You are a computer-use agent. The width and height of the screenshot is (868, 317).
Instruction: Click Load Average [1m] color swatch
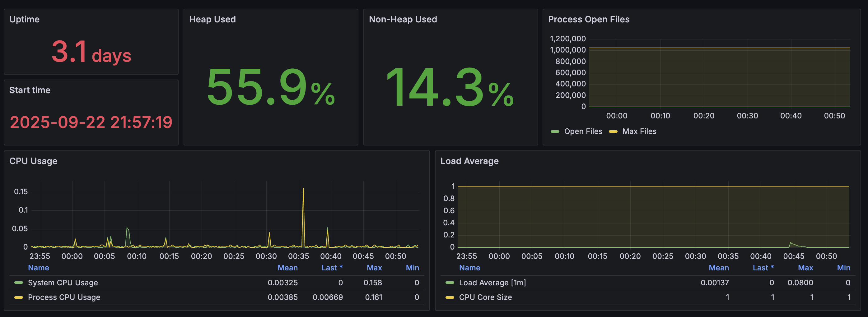(x=450, y=283)
